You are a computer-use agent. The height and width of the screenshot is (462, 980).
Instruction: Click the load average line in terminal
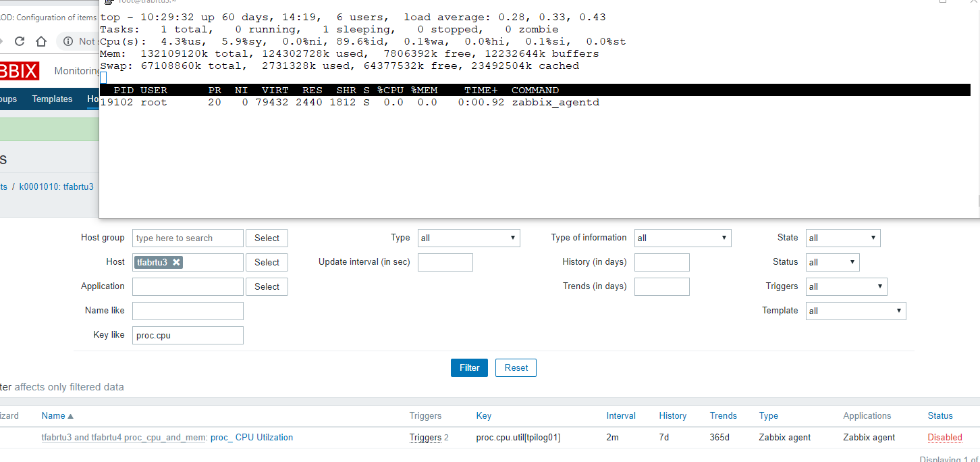tap(353, 18)
